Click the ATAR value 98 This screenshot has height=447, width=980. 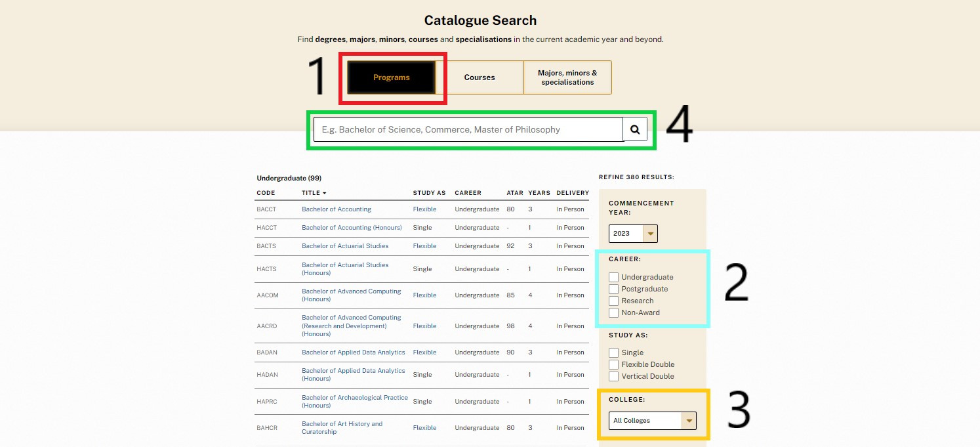[510, 326]
